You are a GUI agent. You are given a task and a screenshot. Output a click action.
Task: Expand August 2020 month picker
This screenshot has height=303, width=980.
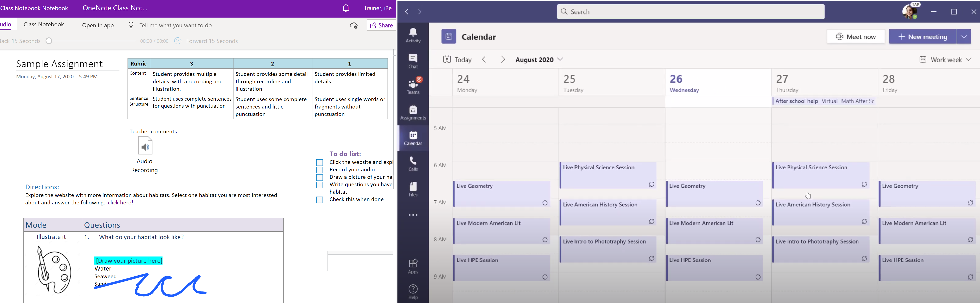[539, 59]
